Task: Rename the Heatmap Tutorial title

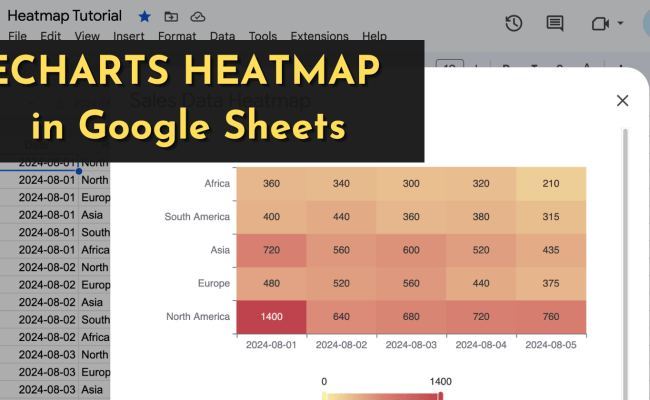Action: click(x=64, y=16)
